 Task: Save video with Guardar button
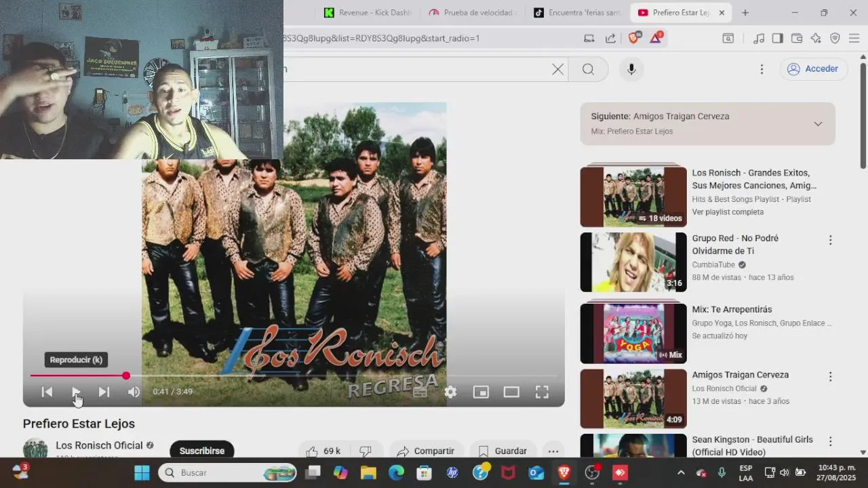pos(502,451)
